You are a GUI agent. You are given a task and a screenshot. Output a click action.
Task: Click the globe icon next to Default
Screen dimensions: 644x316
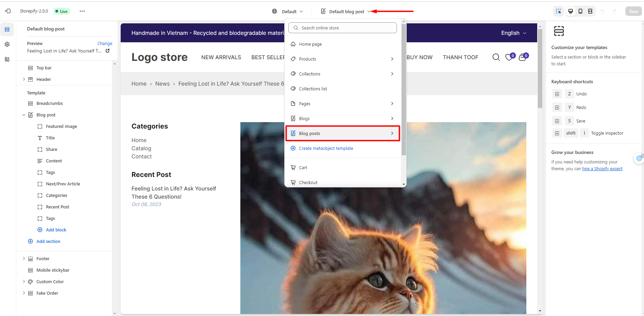(x=275, y=11)
